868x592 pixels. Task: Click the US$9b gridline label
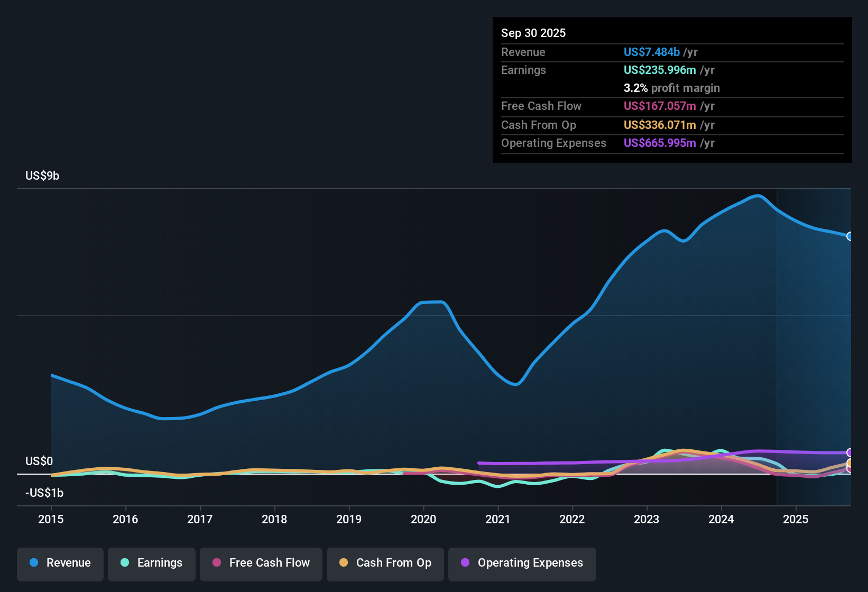pos(42,175)
